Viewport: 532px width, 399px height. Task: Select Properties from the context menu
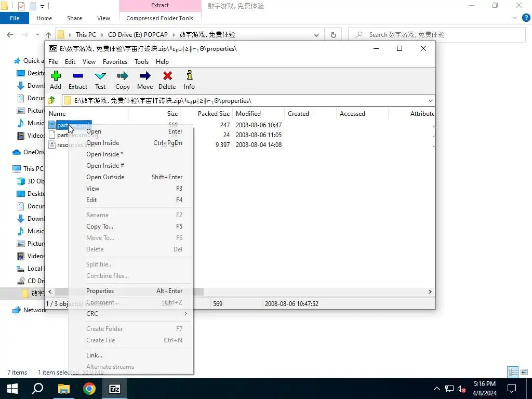[x=131, y=291]
